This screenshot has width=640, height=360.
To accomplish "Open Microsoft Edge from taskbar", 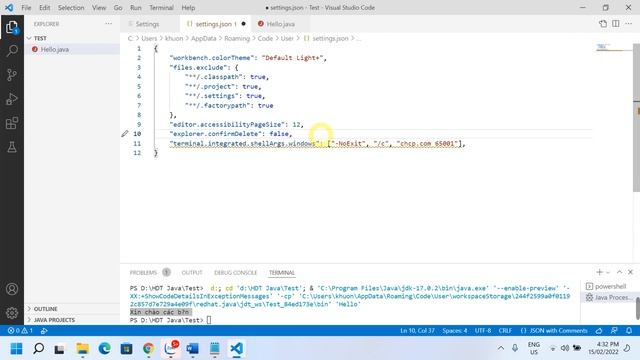I will click(104, 349).
